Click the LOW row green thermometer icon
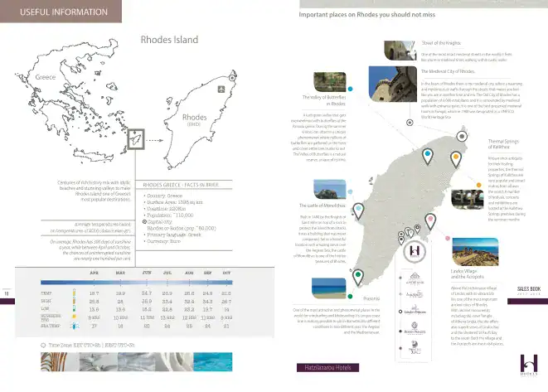 coord(74,309)
